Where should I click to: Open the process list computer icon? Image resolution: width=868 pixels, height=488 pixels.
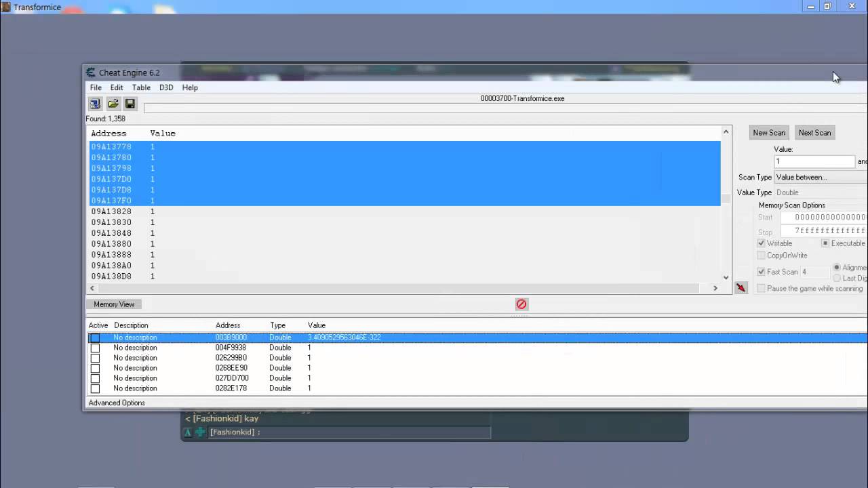tap(95, 104)
